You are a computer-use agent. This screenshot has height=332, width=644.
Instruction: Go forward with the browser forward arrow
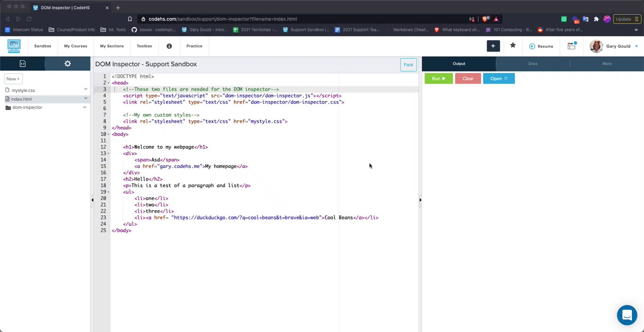point(18,19)
